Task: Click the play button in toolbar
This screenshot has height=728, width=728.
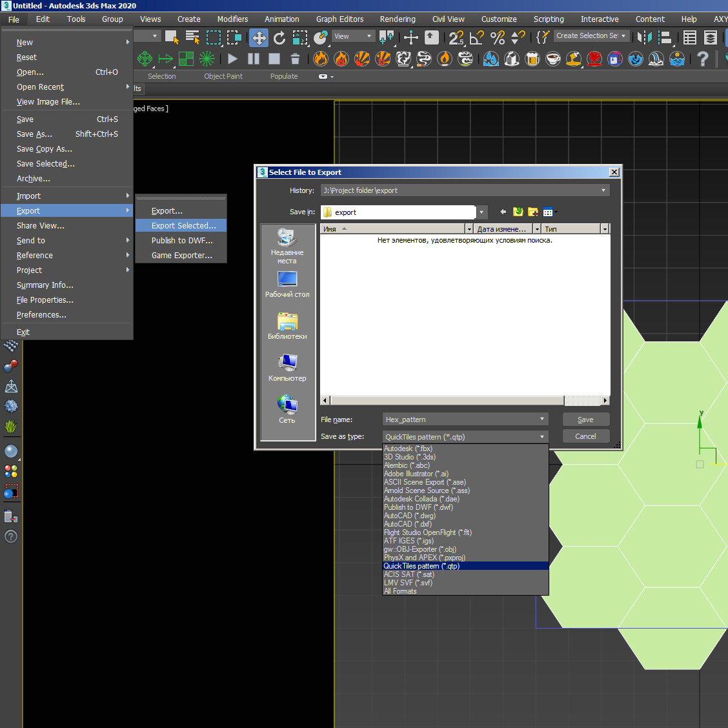Action: pyautogui.click(x=233, y=59)
